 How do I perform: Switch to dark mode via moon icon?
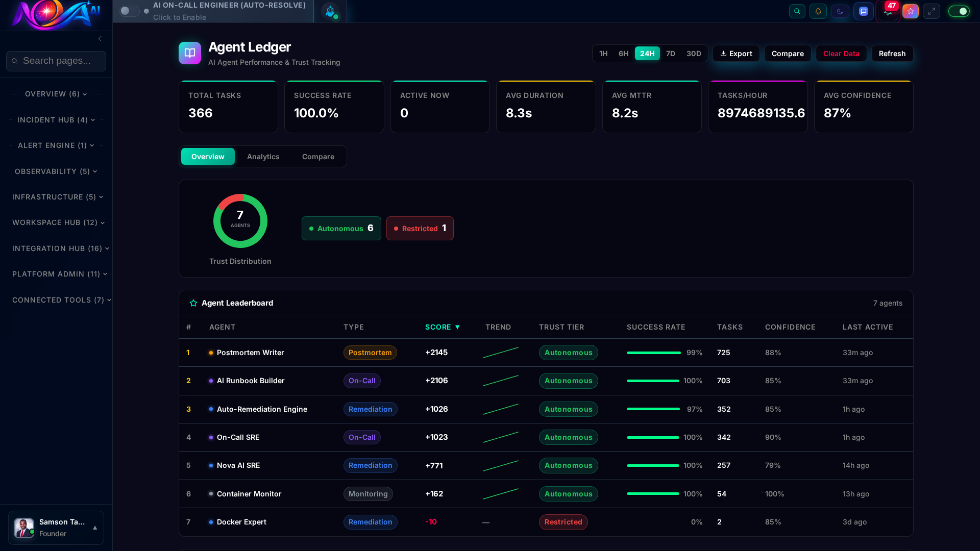[840, 11]
